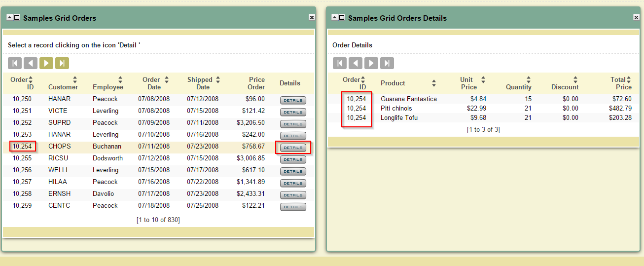
Task: Click next page icon in Orders Details
Action: pos(371,63)
